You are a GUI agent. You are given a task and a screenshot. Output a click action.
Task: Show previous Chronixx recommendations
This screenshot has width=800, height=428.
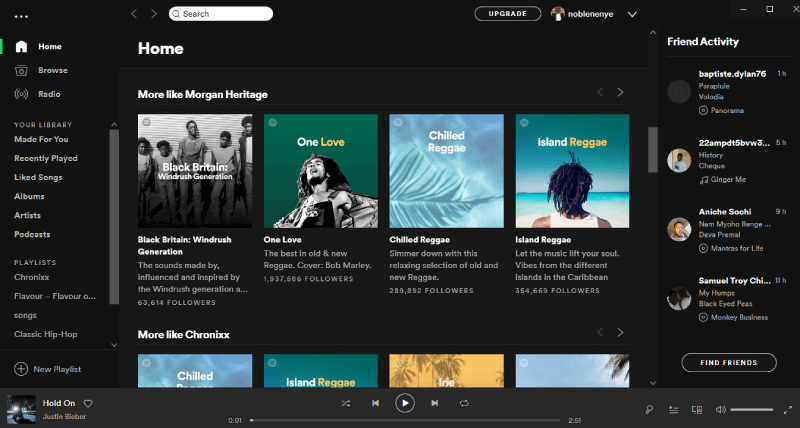click(601, 333)
